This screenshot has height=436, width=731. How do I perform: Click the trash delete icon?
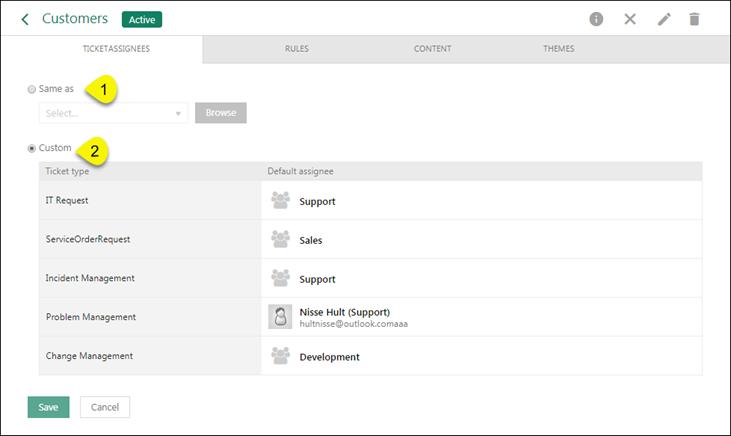[x=695, y=19]
